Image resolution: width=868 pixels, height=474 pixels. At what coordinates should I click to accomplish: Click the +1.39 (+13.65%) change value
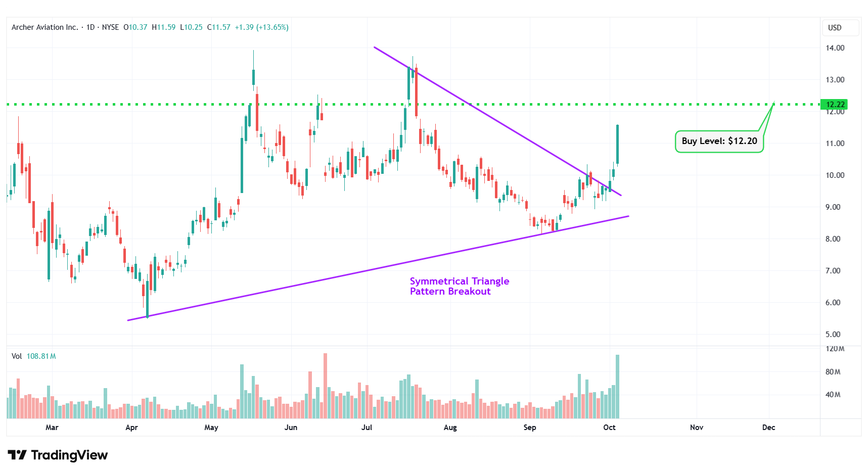click(x=261, y=27)
